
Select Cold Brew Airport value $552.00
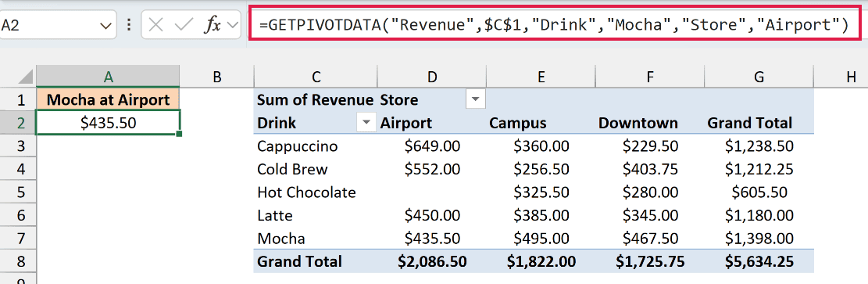click(x=432, y=169)
